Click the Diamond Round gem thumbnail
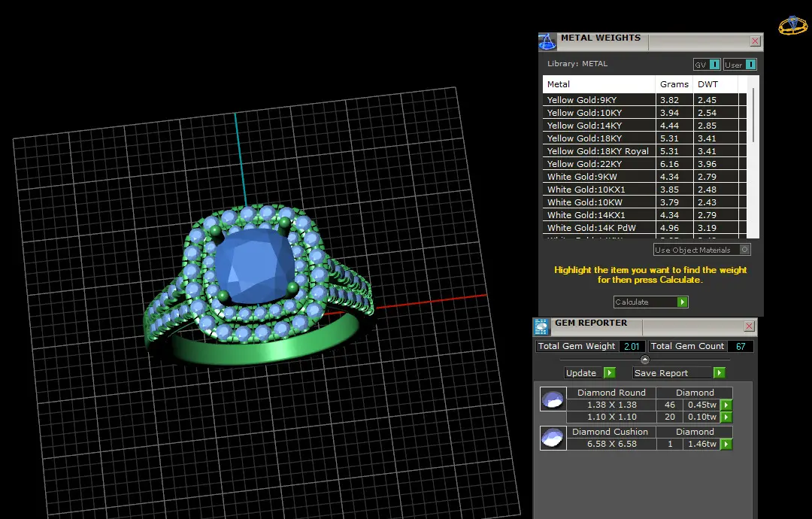 point(553,399)
